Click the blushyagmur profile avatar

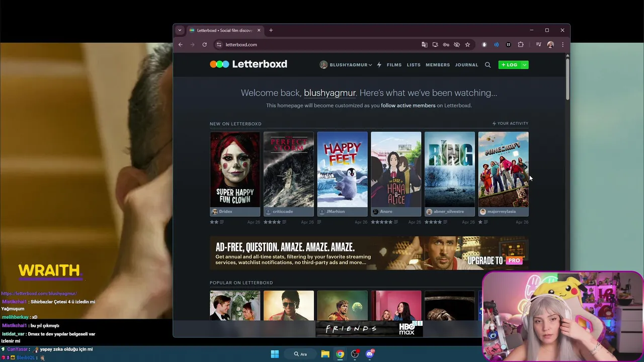pyautogui.click(x=324, y=65)
